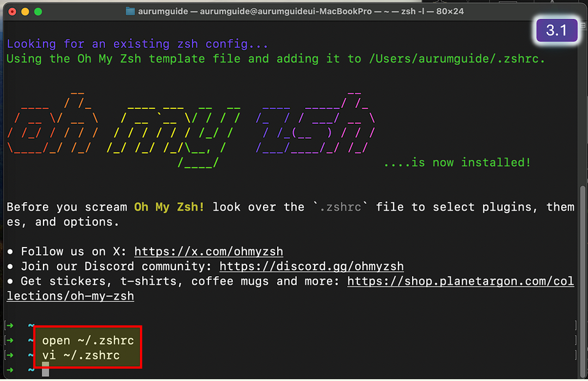
Task: Click the '/Users/aurumguide/.zshrc.' path text
Action: point(457,59)
